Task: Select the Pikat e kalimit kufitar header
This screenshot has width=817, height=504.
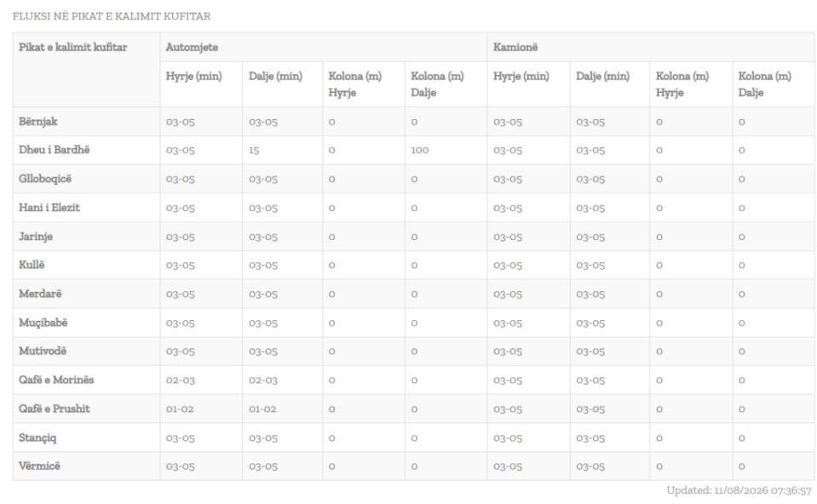Action: click(73, 48)
